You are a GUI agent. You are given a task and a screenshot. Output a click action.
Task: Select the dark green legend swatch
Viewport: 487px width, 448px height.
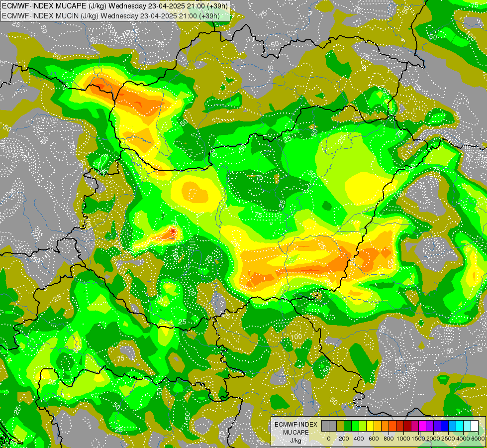(x=348, y=426)
